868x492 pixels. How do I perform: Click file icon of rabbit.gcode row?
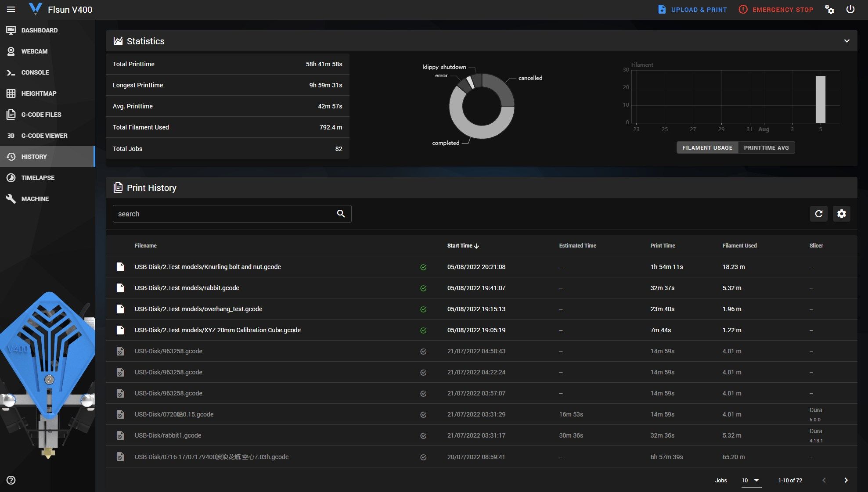(120, 288)
